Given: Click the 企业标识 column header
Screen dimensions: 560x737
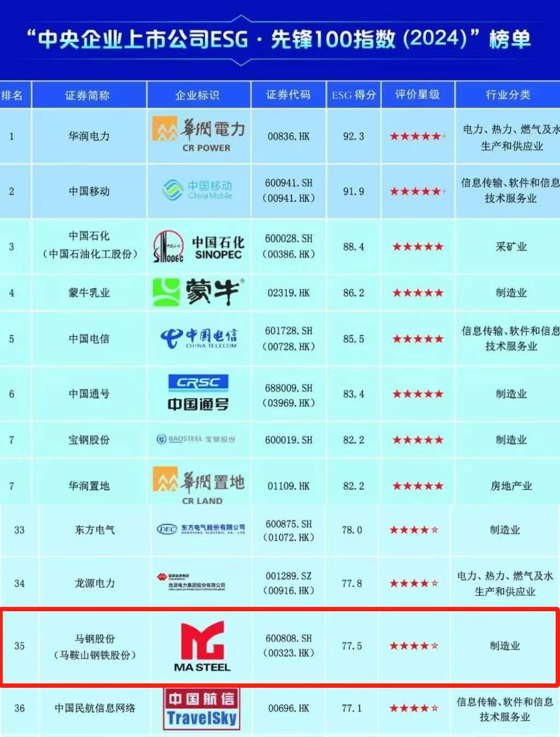Looking at the screenshot, I should [x=197, y=95].
